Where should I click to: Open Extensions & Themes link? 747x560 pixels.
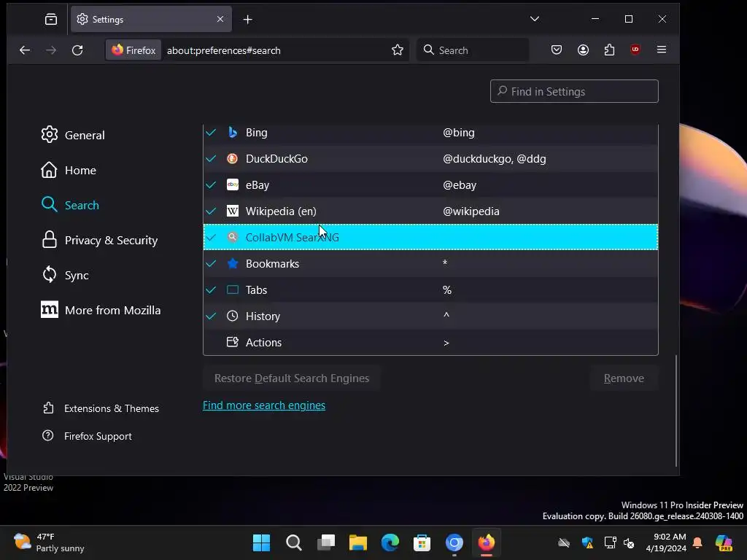[101, 408]
